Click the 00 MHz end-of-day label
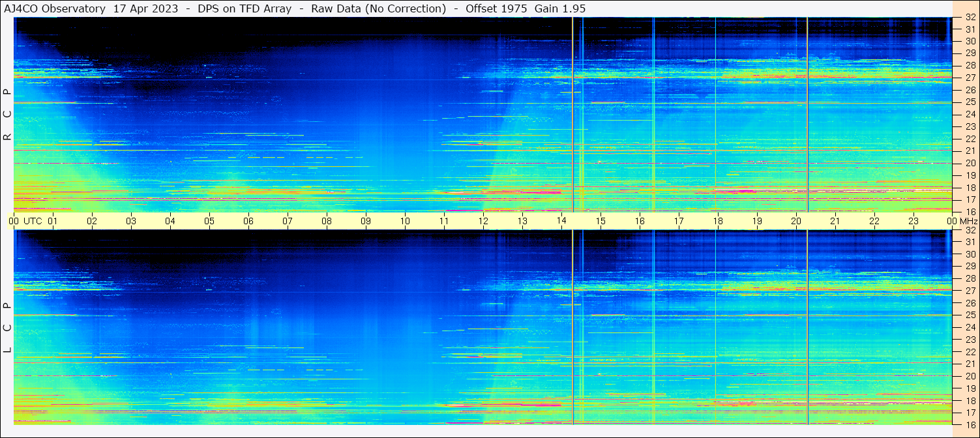The height and width of the screenshot is (438, 980). 962,221
